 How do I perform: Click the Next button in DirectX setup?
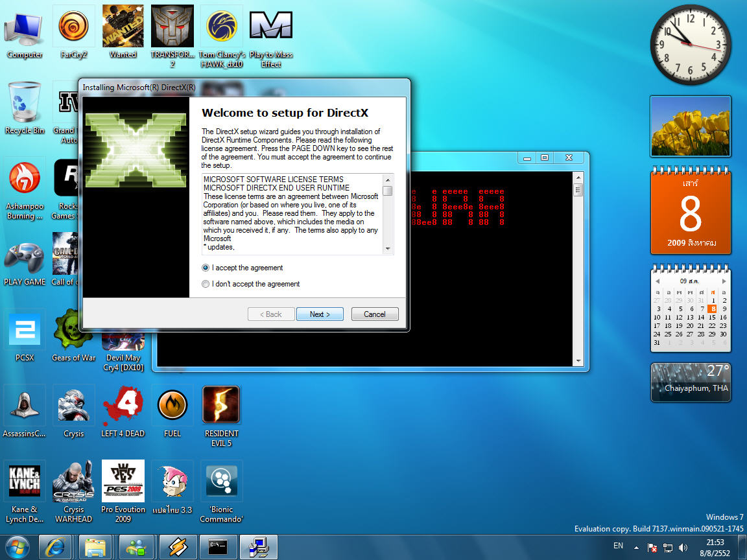click(x=320, y=314)
